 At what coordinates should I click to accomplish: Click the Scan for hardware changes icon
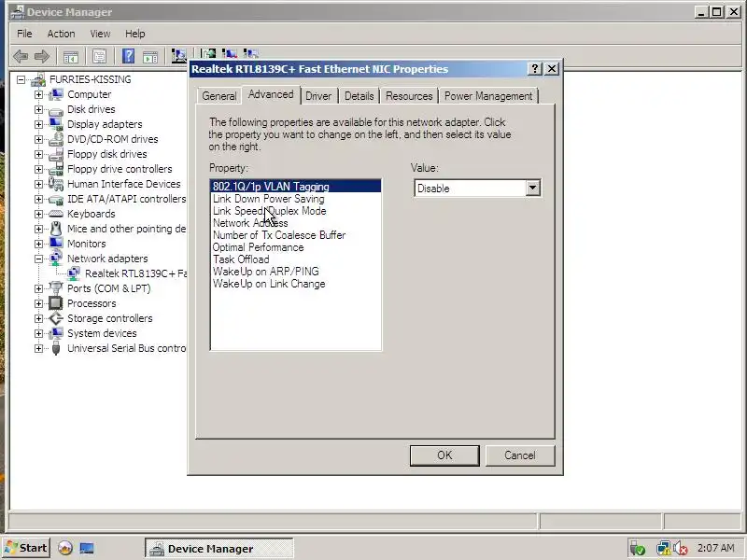[x=179, y=56]
